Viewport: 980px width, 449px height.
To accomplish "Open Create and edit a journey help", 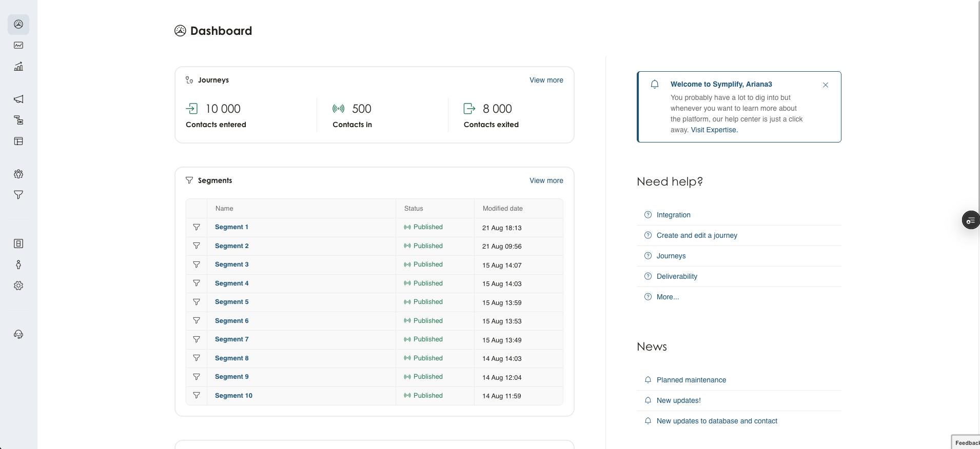I will (696, 235).
